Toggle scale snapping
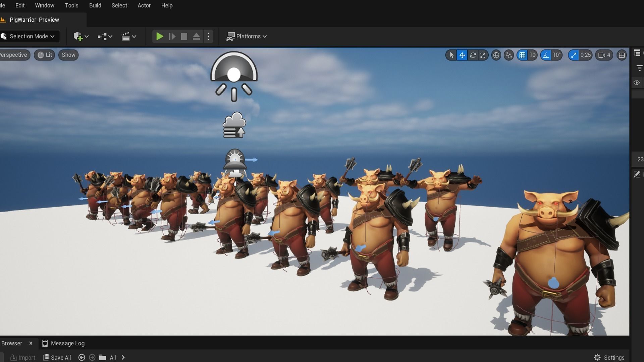644x362 pixels. click(x=574, y=55)
